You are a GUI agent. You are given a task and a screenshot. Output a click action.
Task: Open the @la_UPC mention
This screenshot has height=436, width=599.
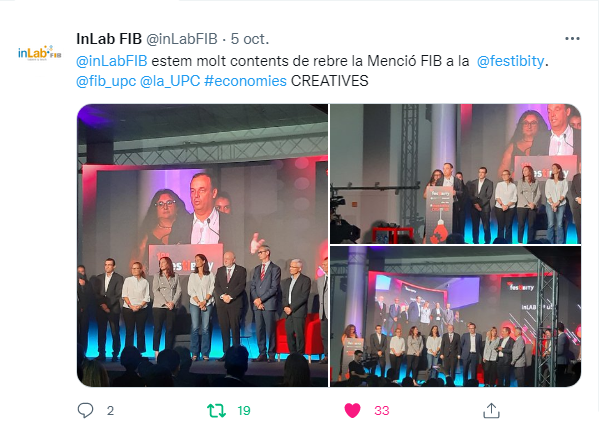(170, 81)
